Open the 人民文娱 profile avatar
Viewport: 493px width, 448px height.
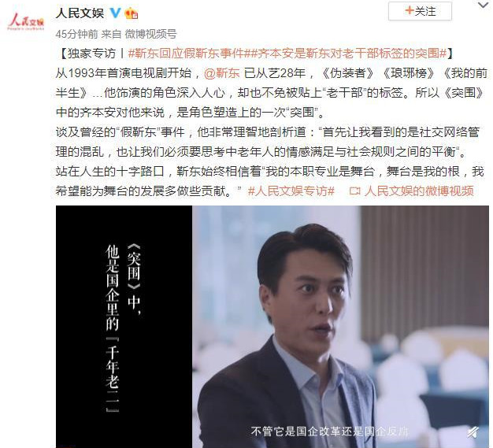pos(26,21)
